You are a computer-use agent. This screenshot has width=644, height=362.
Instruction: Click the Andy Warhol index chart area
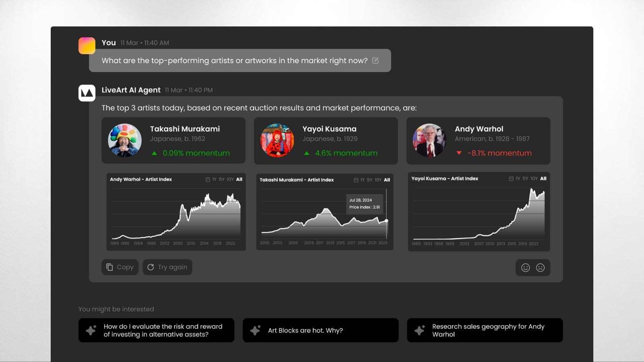click(176, 213)
